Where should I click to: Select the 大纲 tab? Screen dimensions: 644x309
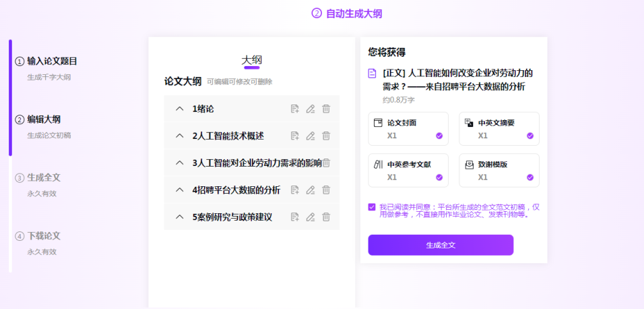click(251, 61)
